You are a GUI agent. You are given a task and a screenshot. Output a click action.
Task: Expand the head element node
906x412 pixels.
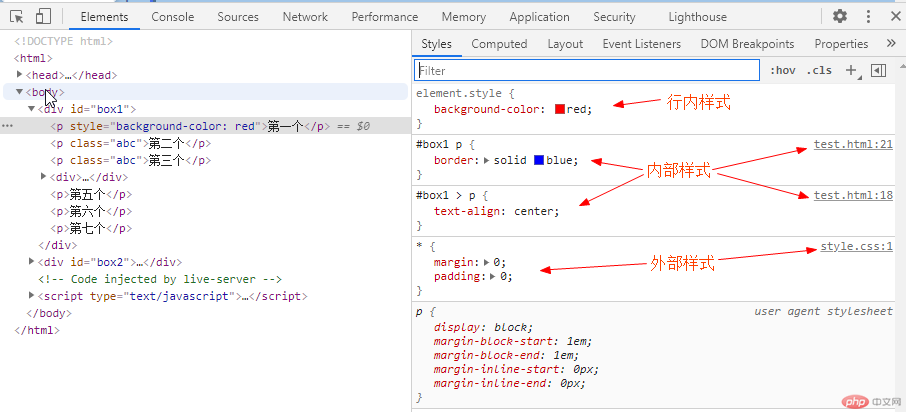pyautogui.click(x=20, y=75)
